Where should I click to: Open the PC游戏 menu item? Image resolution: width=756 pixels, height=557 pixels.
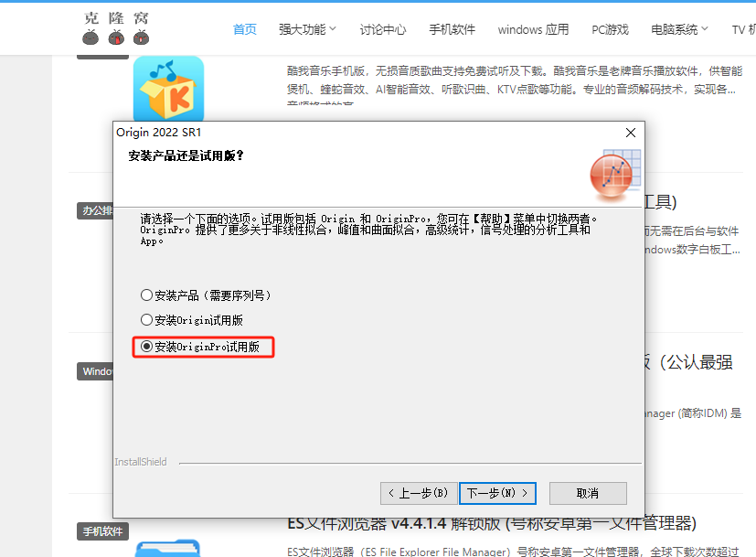coord(610,29)
